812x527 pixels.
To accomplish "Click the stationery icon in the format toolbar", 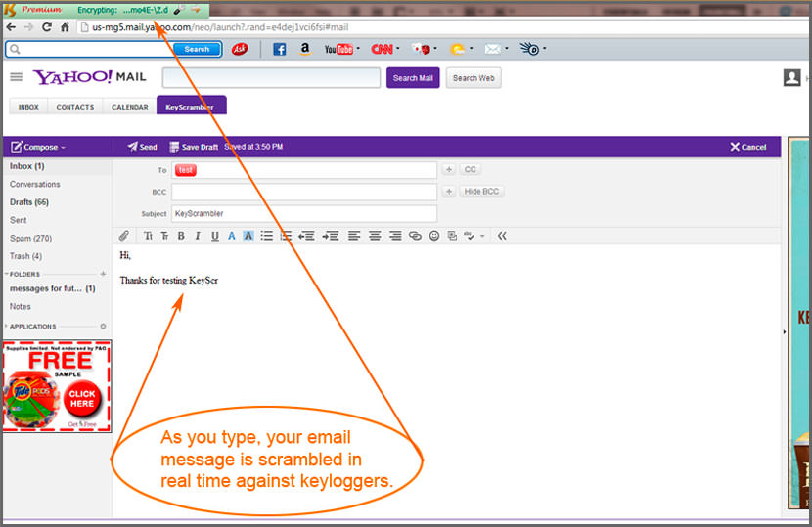I will (x=452, y=236).
